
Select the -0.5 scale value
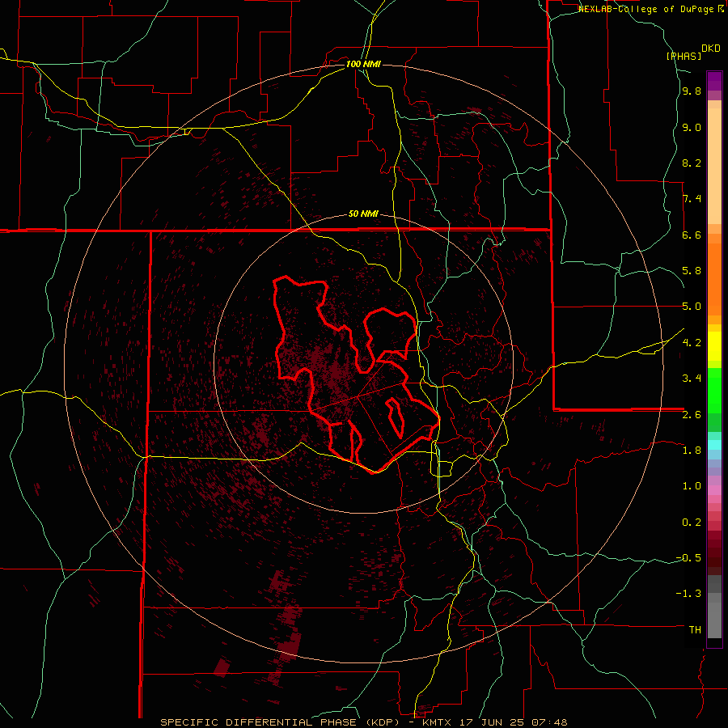click(x=688, y=558)
